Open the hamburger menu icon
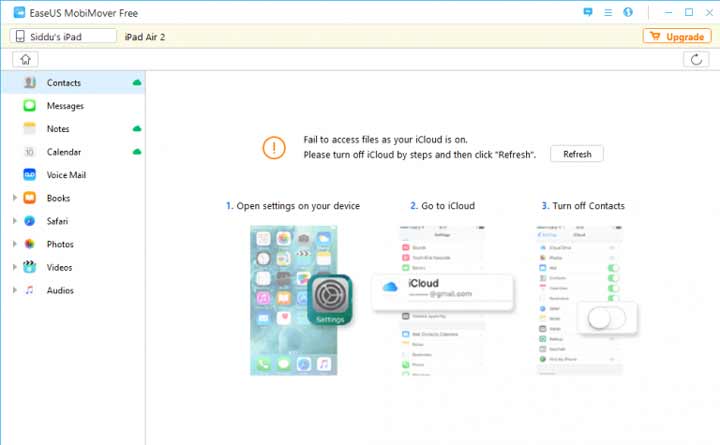 pos(608,12)
